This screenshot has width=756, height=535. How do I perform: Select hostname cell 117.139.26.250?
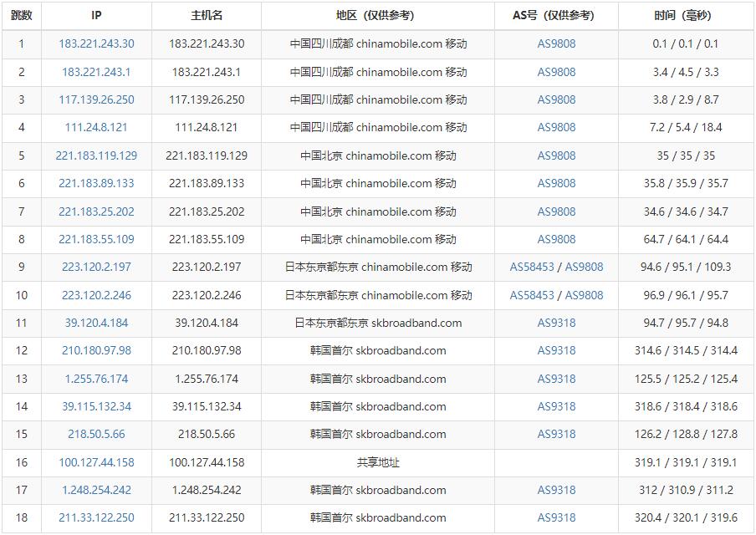[207, 99]
